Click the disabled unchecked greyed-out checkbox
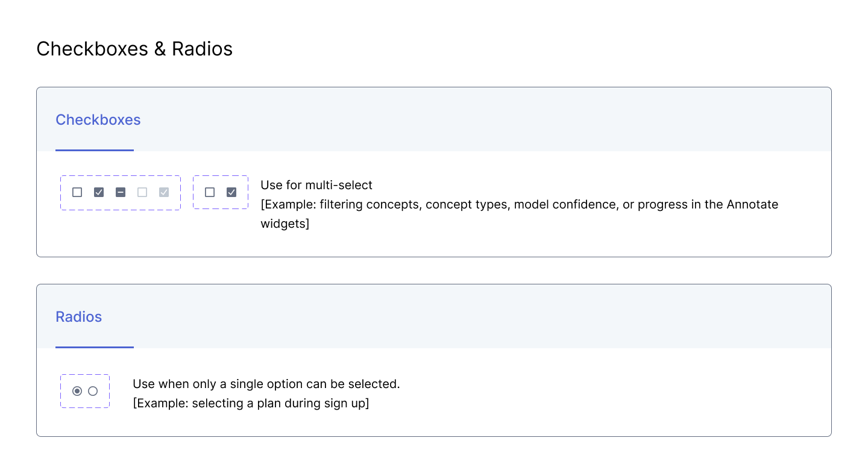Image resolution: width=868 pixels, height=473 pixels. (142, 192)
